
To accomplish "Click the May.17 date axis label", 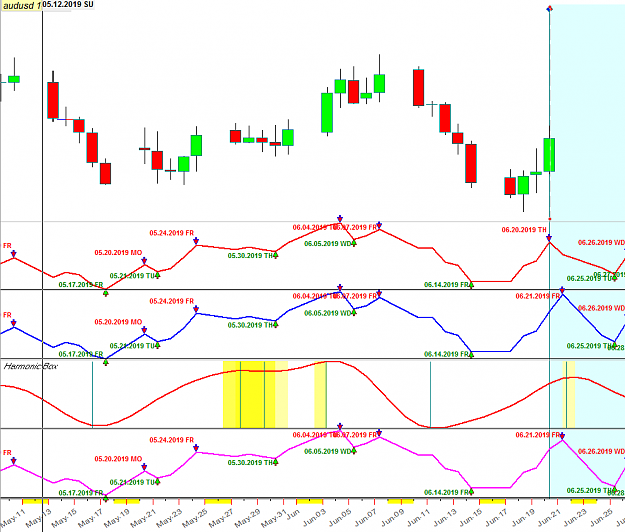I will (92, 517).
